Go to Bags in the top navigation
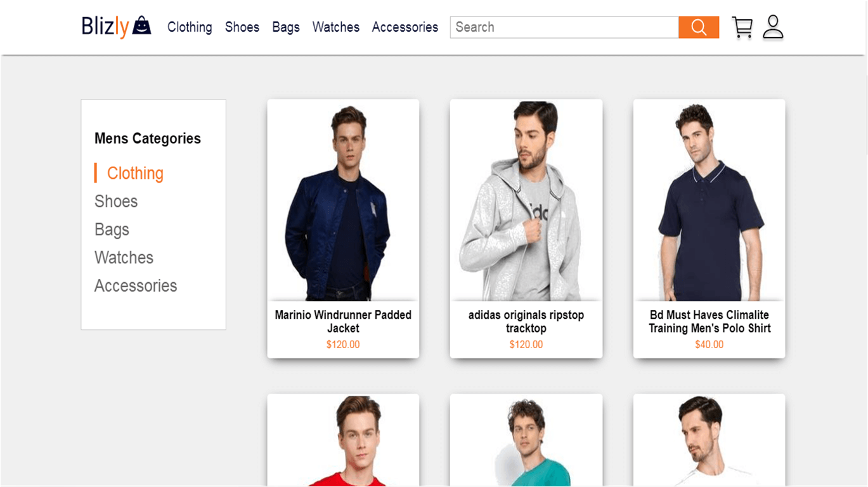 point(286,27)
